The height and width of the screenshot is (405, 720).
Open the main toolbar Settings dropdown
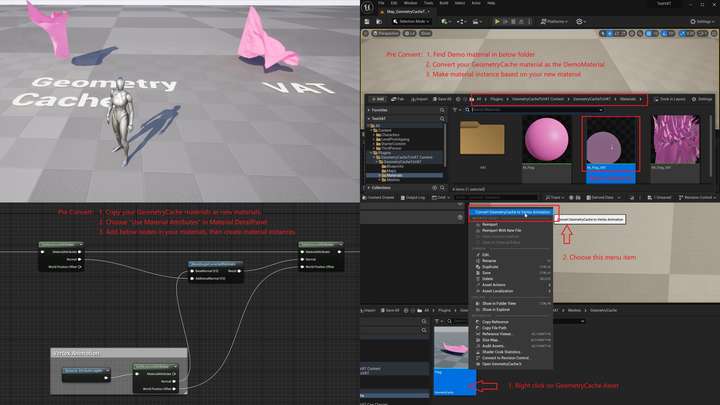(703, 22)
